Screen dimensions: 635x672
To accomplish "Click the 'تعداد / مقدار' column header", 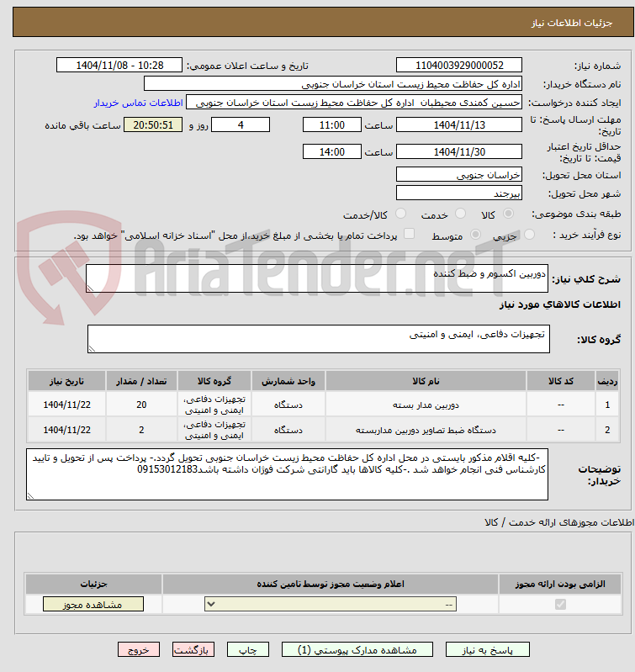I will [x=141, y=381].
